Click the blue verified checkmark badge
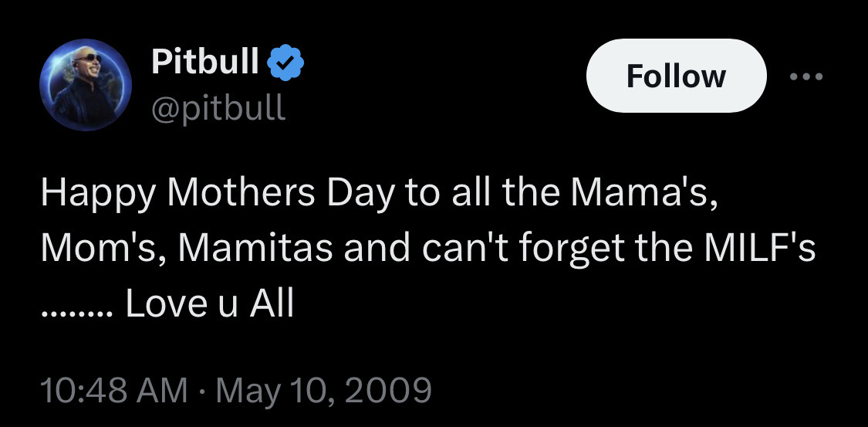The image size is (868, 427). coord(286,63)
